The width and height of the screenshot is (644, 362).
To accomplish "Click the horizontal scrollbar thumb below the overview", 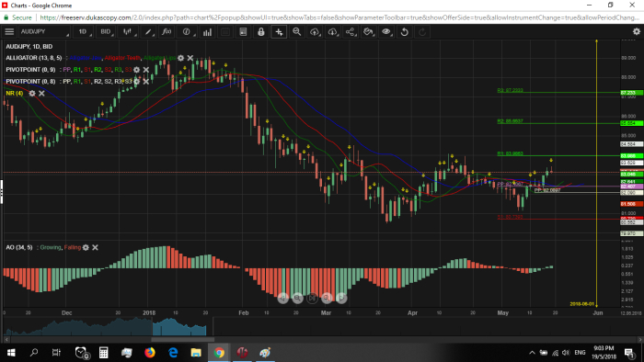I will click(x=183, y=339).
